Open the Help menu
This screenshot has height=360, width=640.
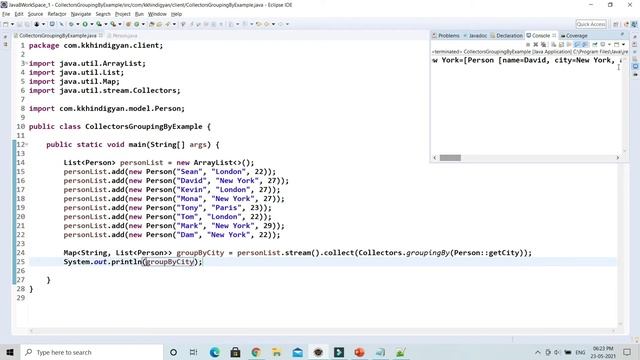pyautogui.click(x=176, y=14)
